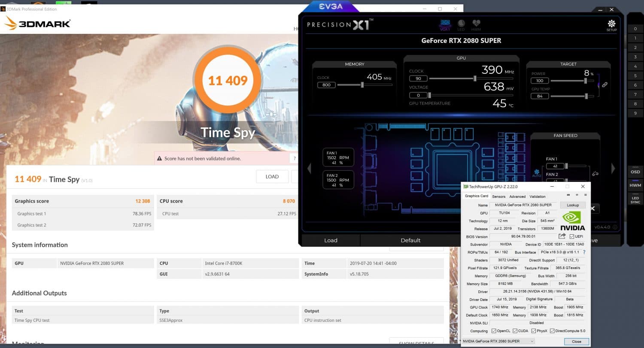Switch to the Advanced tab in GPU-Z
644x348 pixels.
517,197
